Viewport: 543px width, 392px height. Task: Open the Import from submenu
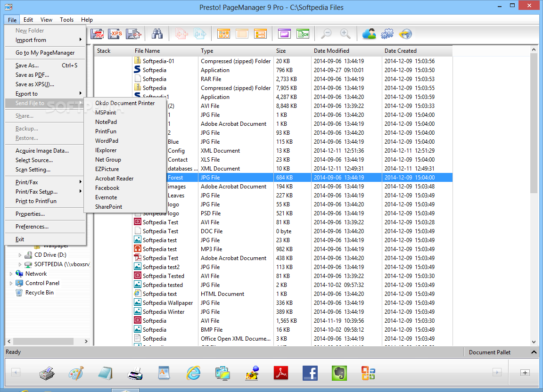(45, 40)
